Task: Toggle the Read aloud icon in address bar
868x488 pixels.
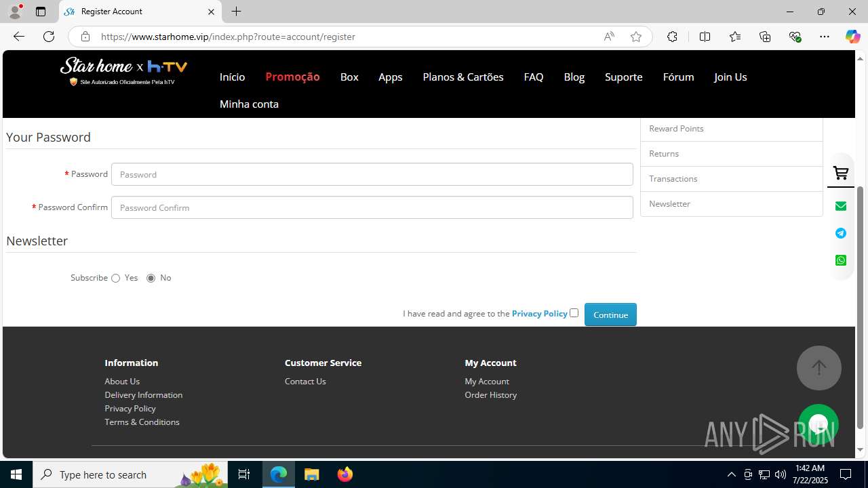Action: coord(609,37)
